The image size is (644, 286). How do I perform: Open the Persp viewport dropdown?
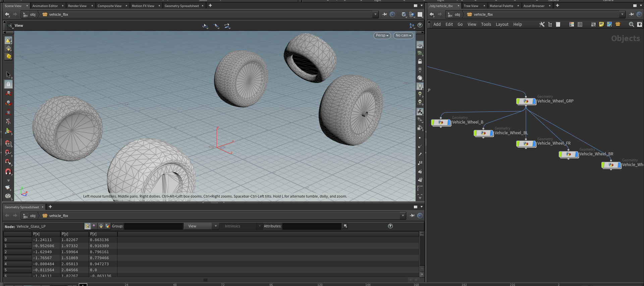(382, 35)
